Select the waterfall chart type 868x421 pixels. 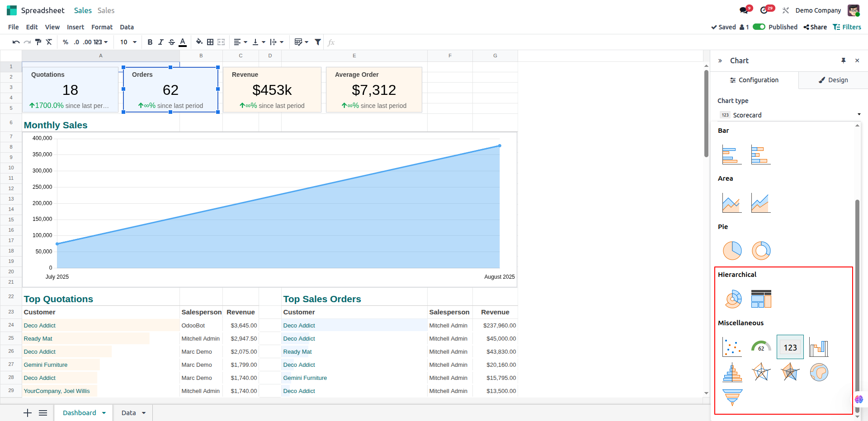[x=819, y=347]
